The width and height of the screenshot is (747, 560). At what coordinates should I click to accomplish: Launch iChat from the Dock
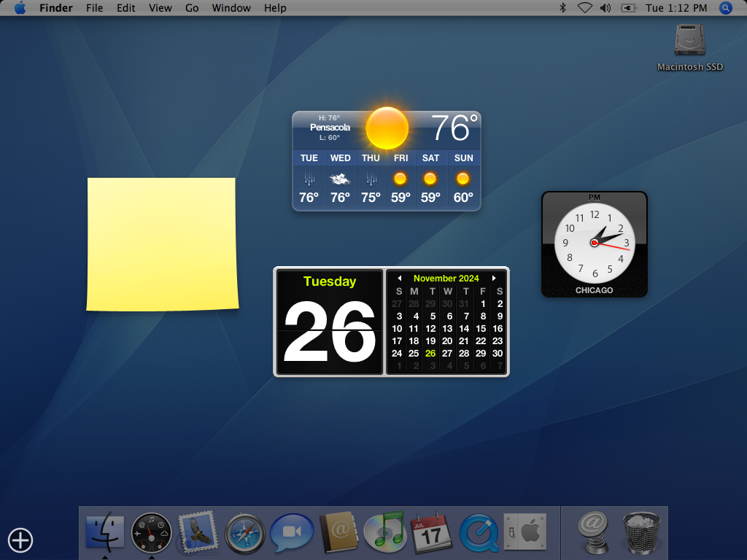(292, 532)
